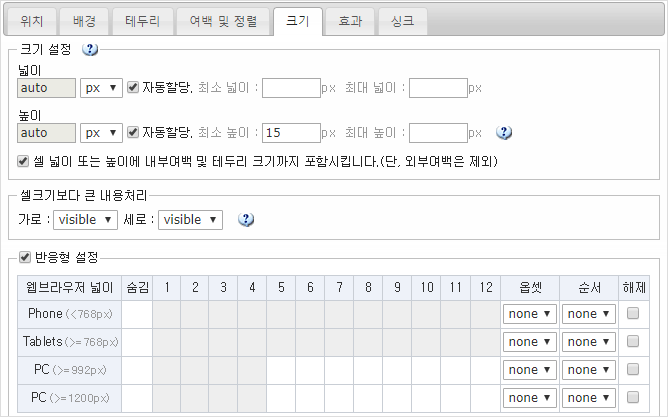The width and height of the screenshot is (668, 417).
Task: Go to the 효과 tab
Action: point(350,20)
